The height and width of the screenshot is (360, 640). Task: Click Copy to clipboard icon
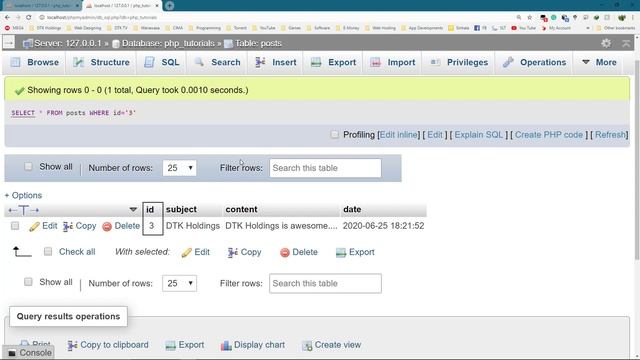[72, 345]
